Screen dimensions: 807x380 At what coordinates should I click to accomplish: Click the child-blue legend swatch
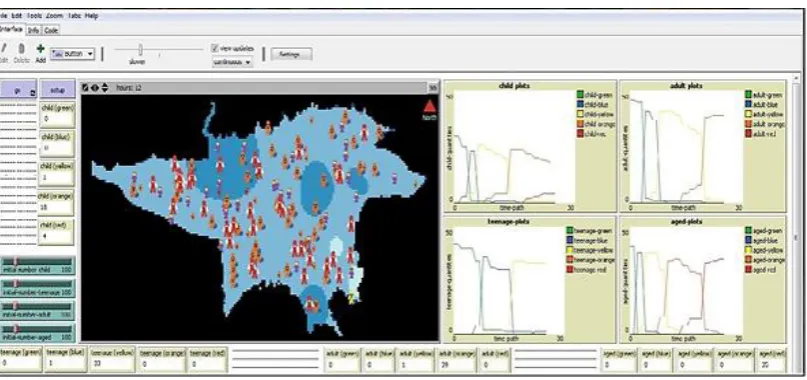click(x=580, y=105)
